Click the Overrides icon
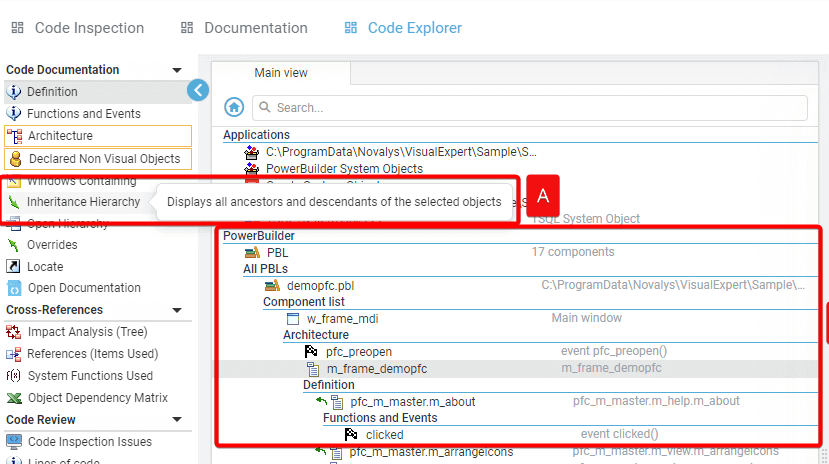Screen dimensions: 829x464 13,245
